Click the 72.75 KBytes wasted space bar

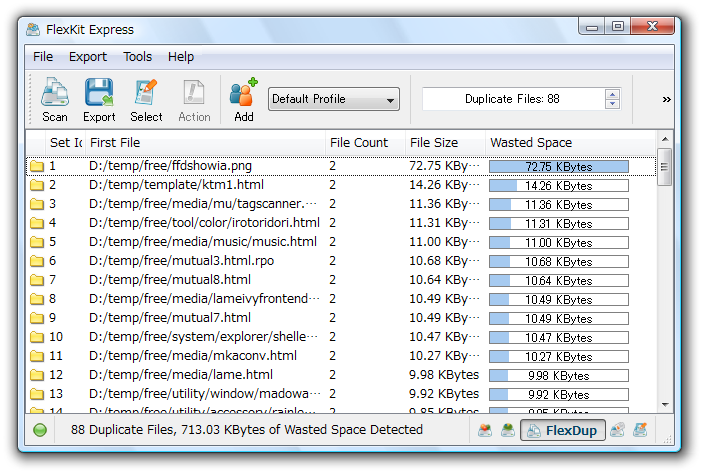(x=559, y=167)
